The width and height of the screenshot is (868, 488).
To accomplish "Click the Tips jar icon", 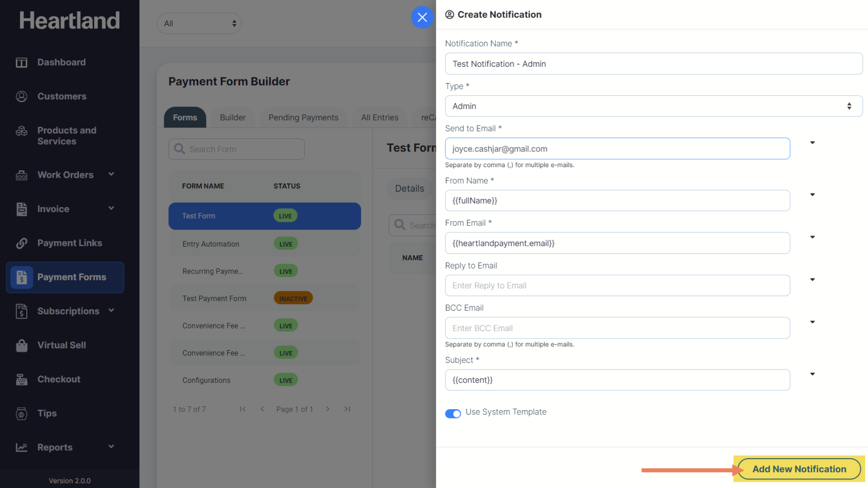I will tap(22, 414).
